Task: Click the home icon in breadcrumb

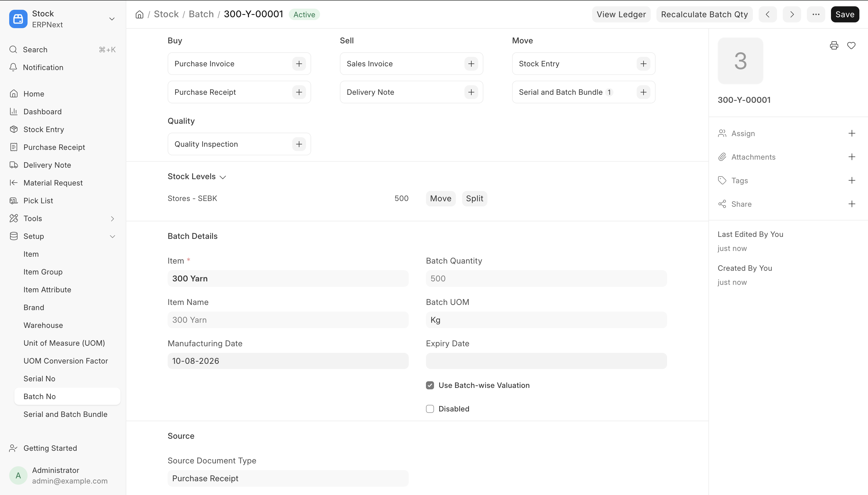Action: (x=139, y=14)
